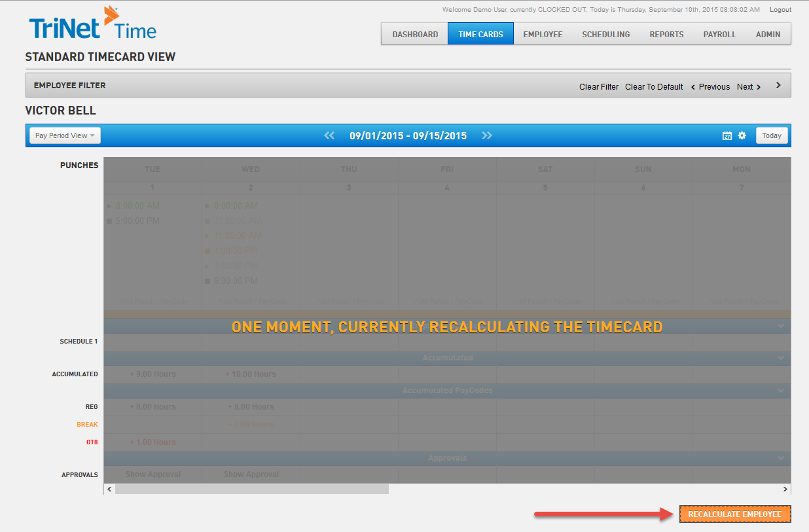This screenshot has width=809, height=532.
Task: Click Show Approval under Wednesday
Action: click(251, 474)
